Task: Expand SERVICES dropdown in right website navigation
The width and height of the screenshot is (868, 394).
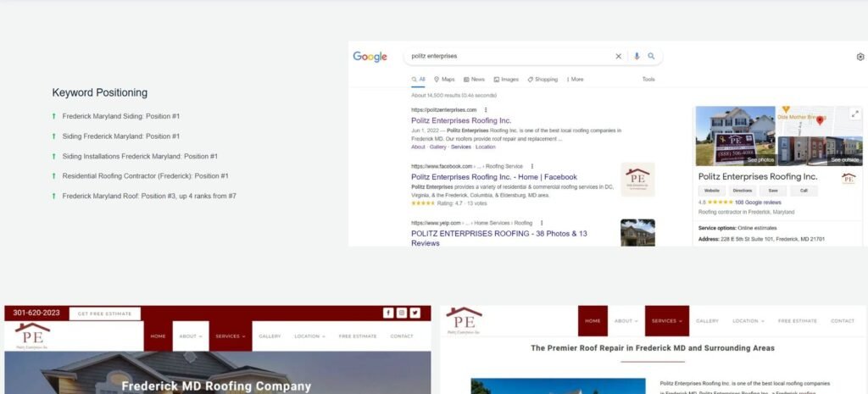Action: pos(667,321)
